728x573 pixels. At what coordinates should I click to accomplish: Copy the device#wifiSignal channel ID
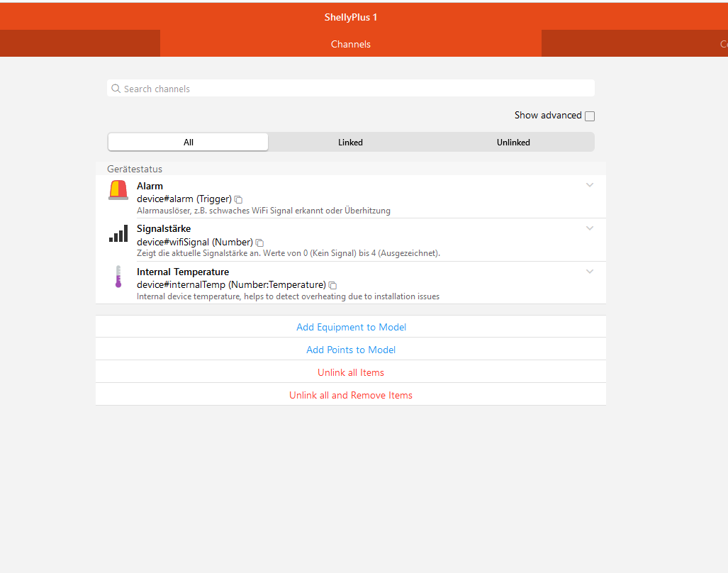(260, 243)
